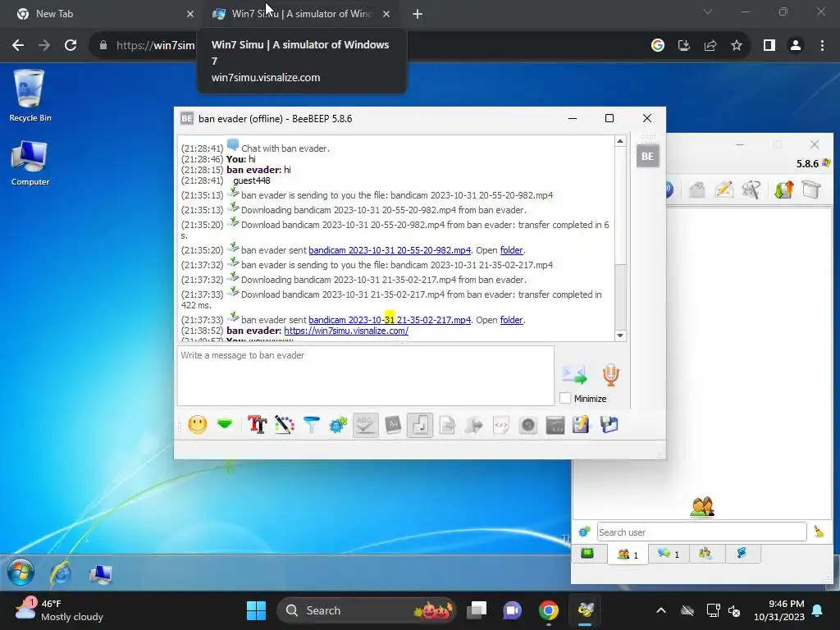Switch to the blue network shares tab
This screenshot has height=630, width=840.
[x=742, y=554]
